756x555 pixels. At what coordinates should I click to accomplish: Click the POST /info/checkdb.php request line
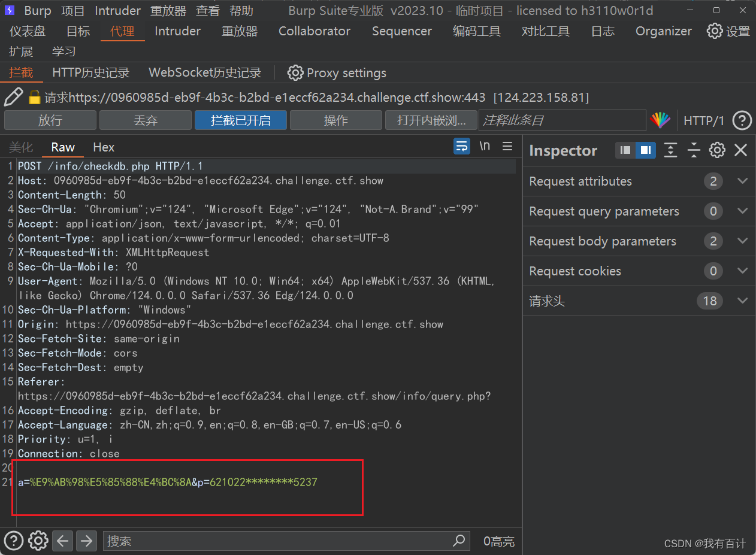point(110,166)
